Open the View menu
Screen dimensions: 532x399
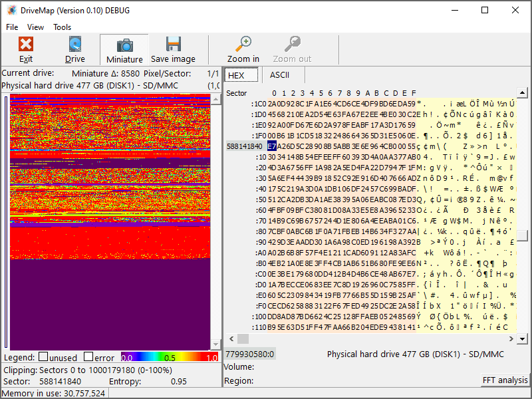coord(35,27)
